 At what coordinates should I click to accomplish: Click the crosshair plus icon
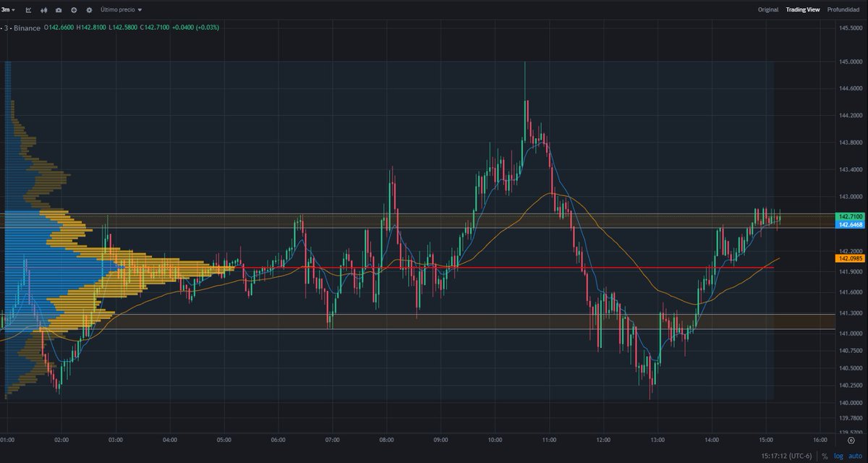(x=74, y=9)
